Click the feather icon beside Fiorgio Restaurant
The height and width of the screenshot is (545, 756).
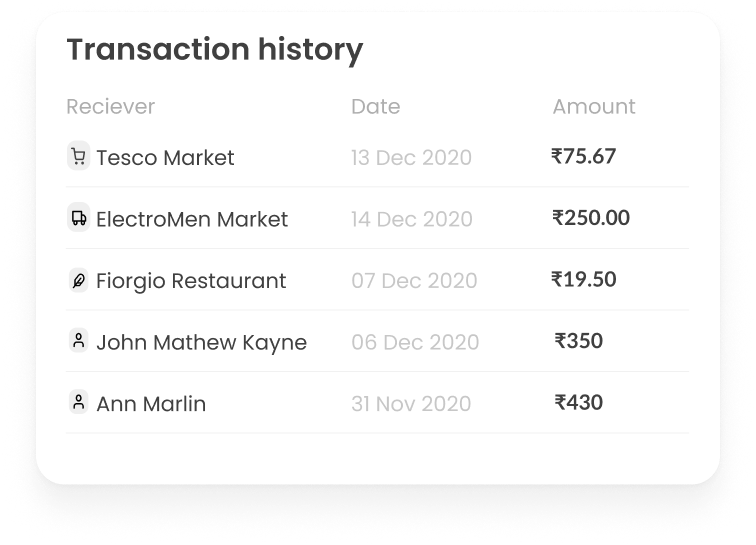click(x=78, y=281)
